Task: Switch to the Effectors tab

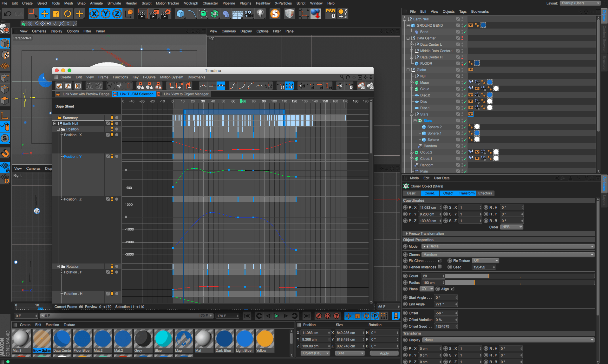Action: point(485,193)
